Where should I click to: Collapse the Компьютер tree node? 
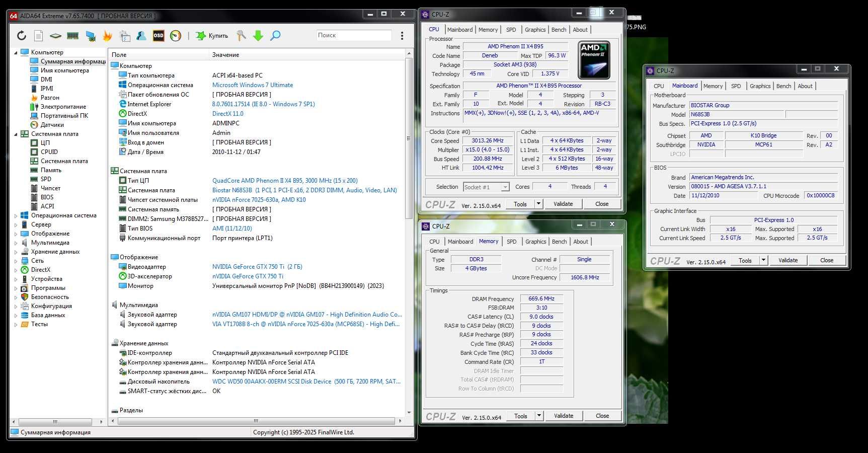16,52
